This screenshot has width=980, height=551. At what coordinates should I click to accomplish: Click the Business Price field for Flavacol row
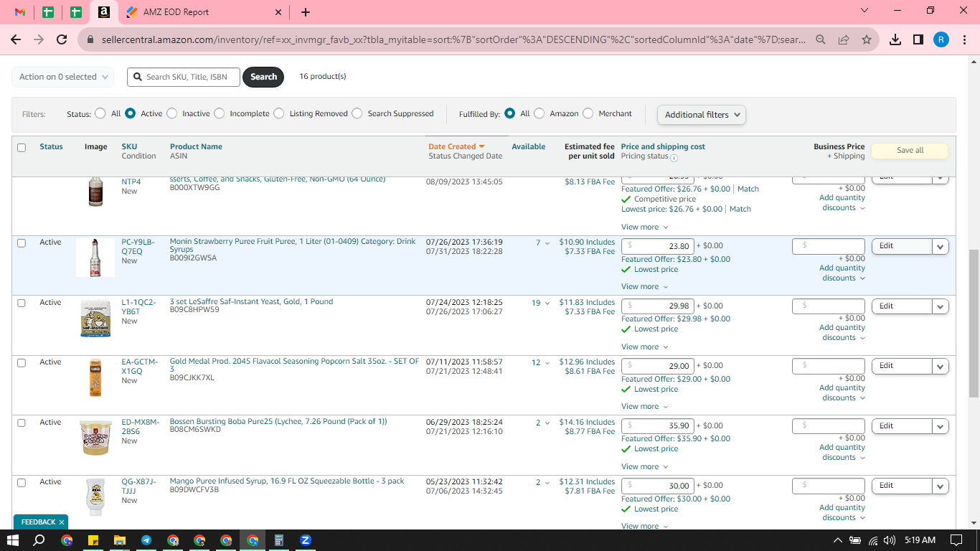(x=829, y=366)
